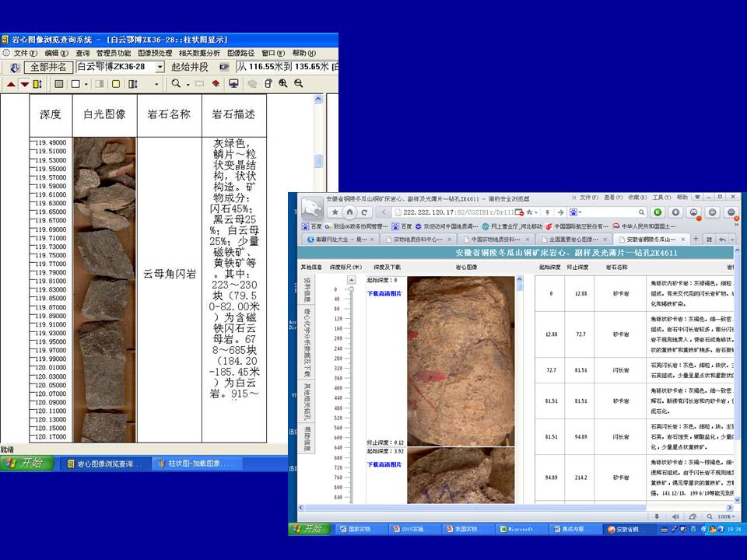
Task: Click the browser refresh button
Action: tap(364, 212)
